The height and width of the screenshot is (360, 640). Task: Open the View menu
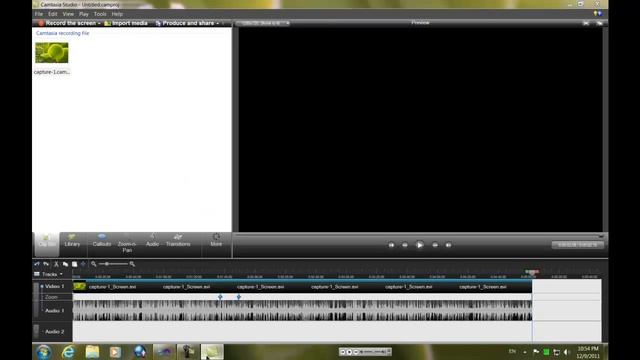pos(68,14)
